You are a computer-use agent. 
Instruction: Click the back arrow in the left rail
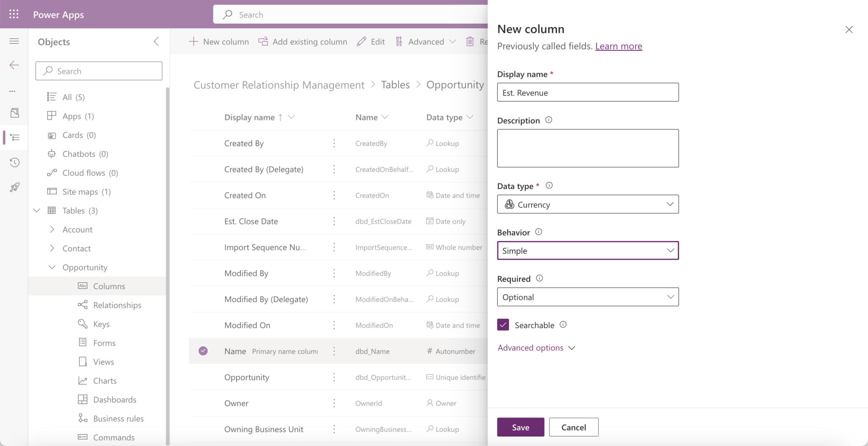coord(14,65)
